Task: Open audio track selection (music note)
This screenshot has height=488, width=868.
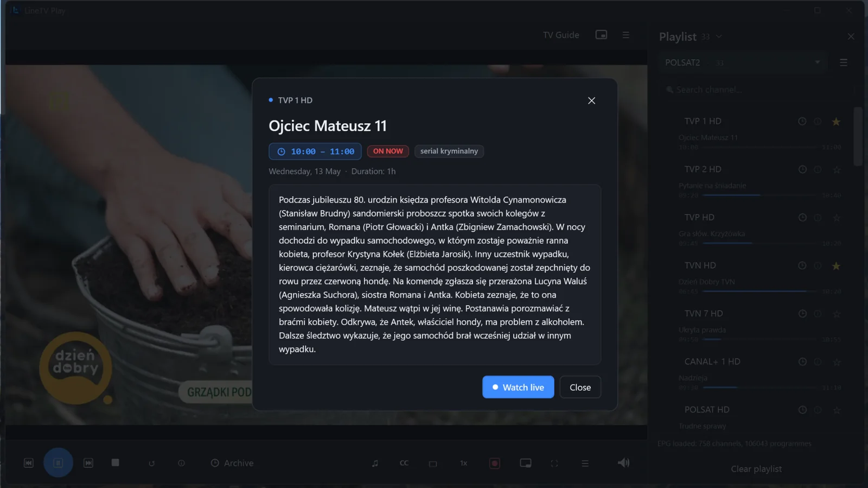Action: click(375, 463)
